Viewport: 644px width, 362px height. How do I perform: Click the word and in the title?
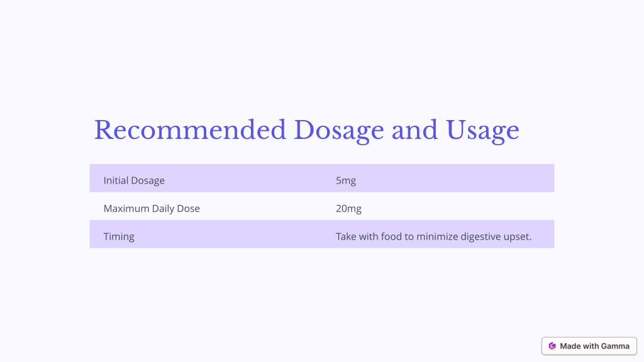tap(414, 129)
